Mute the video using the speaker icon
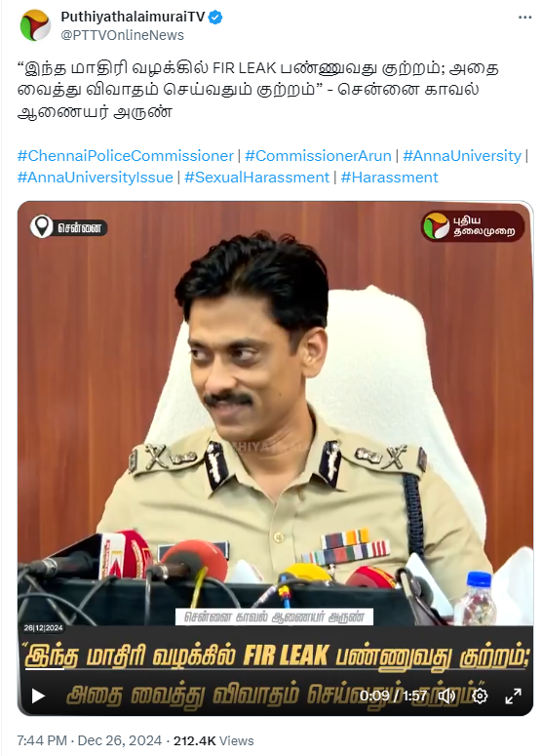Image resolution: width=542 pixels, height=756 pixels. point(446,696)
